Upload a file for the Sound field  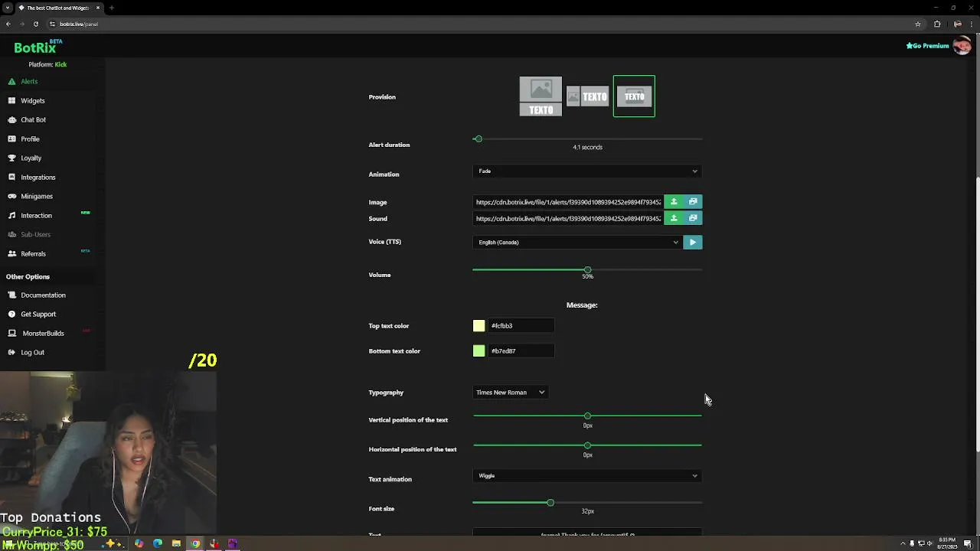pyautogui.click(x=674, y=218)
